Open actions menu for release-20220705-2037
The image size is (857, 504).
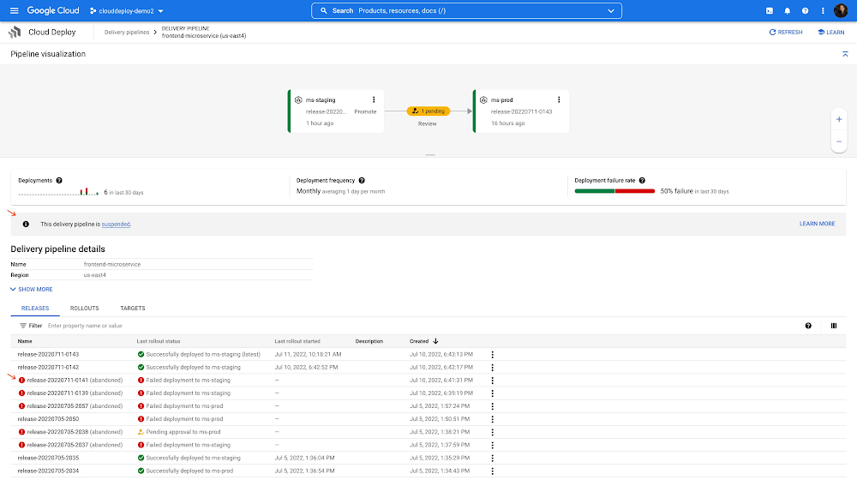click(493, 446)
